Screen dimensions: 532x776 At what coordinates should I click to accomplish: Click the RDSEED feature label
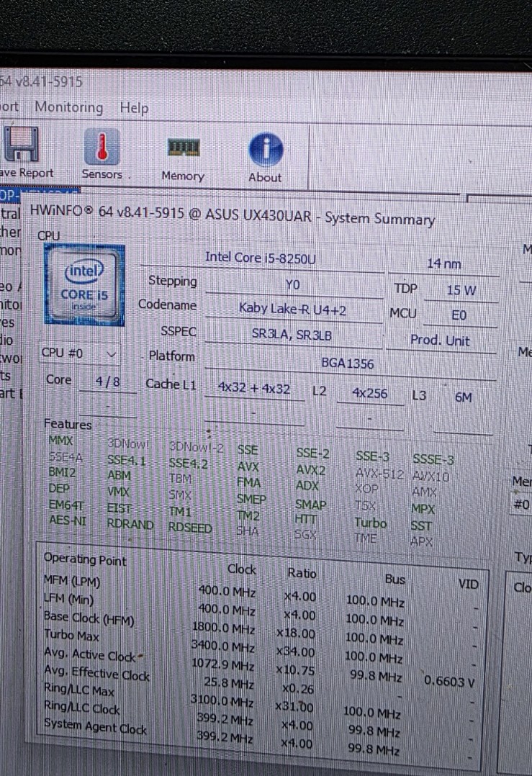[x=190, y=528]
